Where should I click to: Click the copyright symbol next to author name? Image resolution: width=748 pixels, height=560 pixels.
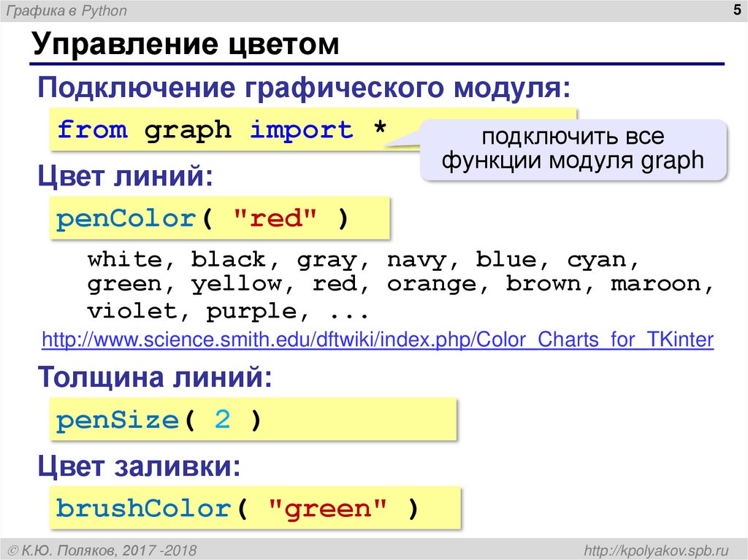[13, 549]
